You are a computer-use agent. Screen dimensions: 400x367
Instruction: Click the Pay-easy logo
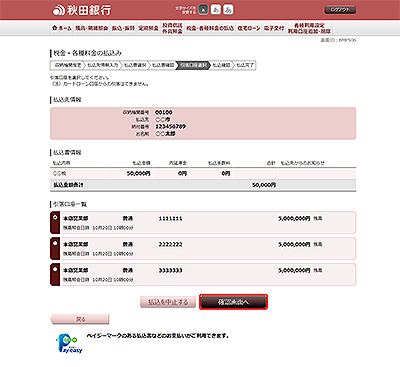(69, 343)
